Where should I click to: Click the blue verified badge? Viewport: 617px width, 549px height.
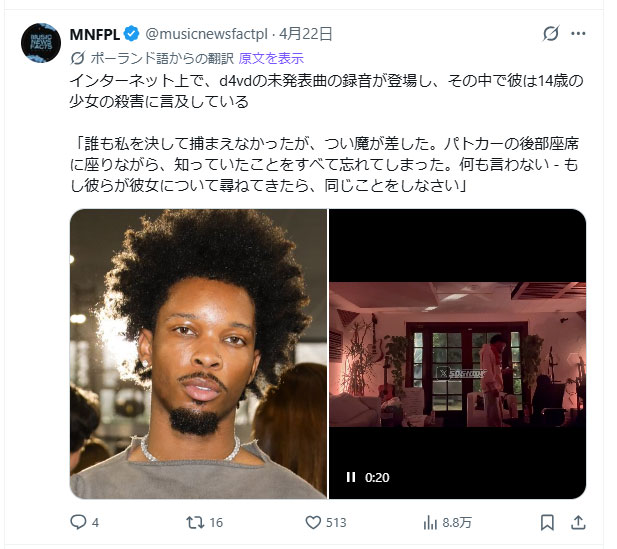pos(131,34)
